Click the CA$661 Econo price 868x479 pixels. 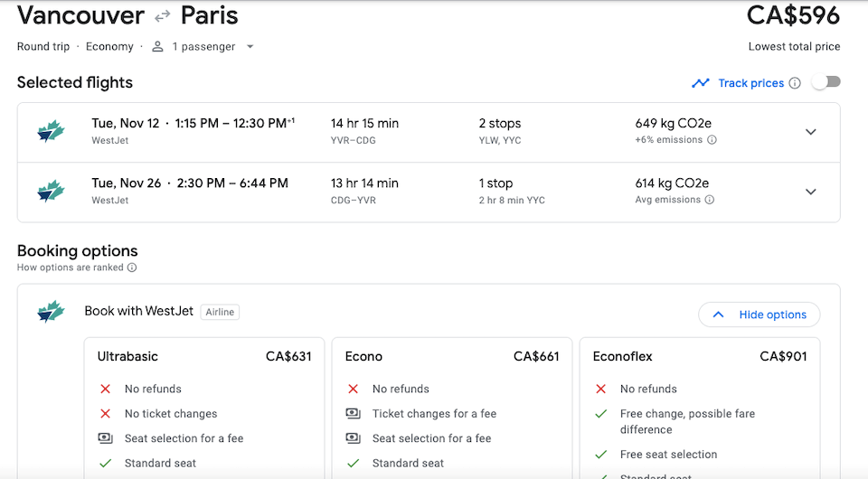[536, 356]
